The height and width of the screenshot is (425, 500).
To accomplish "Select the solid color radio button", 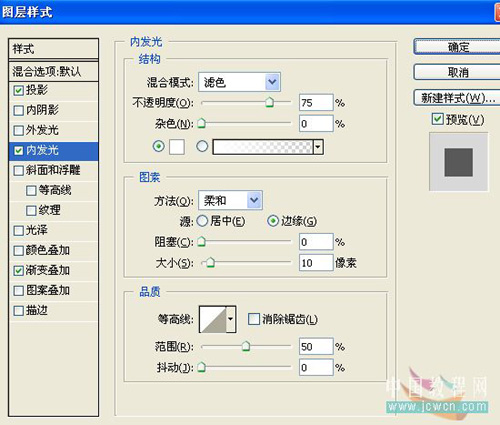I will (x=159, y=146).
